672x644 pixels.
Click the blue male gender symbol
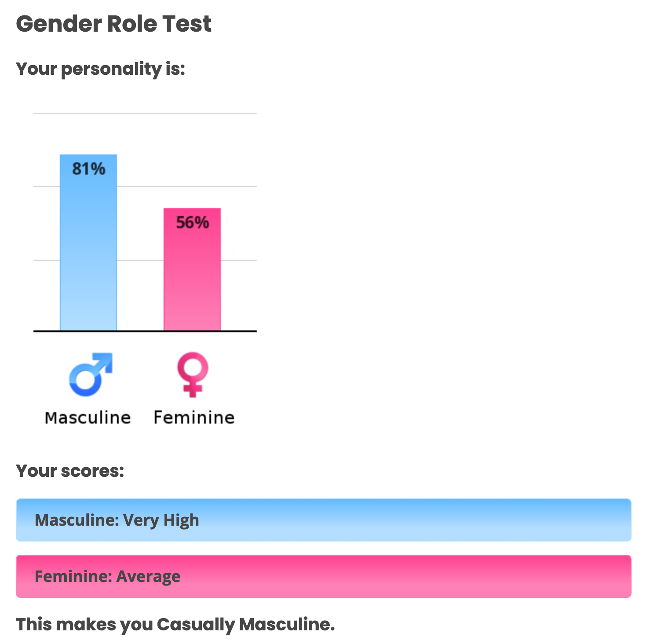(x=90, y=375)
